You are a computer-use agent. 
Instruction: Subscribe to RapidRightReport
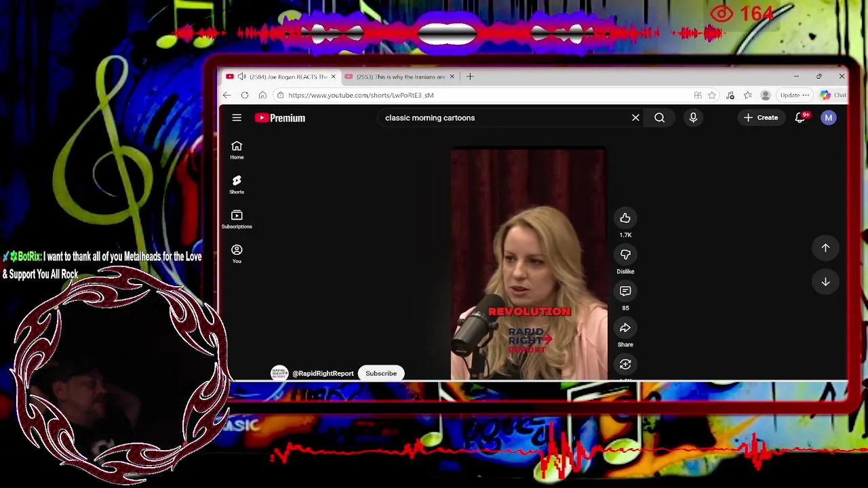coord(381,373)
